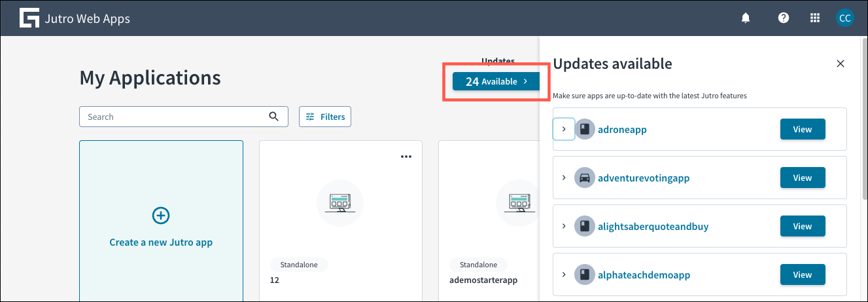868x302 pixels.
Task: Click the Create a new Jutro app card
Action: click(161, 221)
